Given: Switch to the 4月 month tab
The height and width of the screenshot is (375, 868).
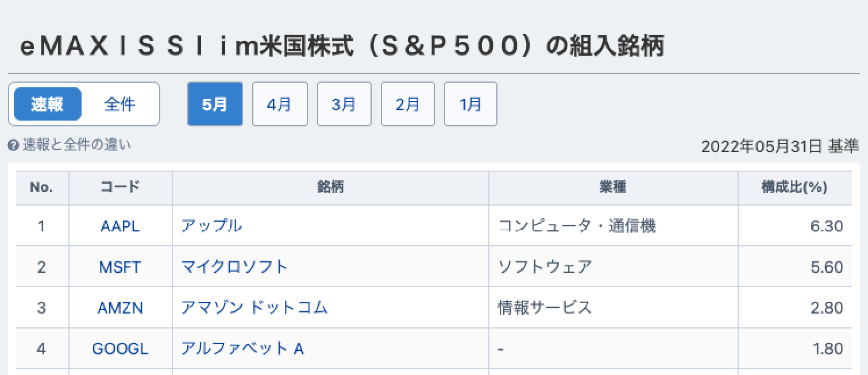Looking at the screenshot, I should pyautogui.click(x=280, y=104).
